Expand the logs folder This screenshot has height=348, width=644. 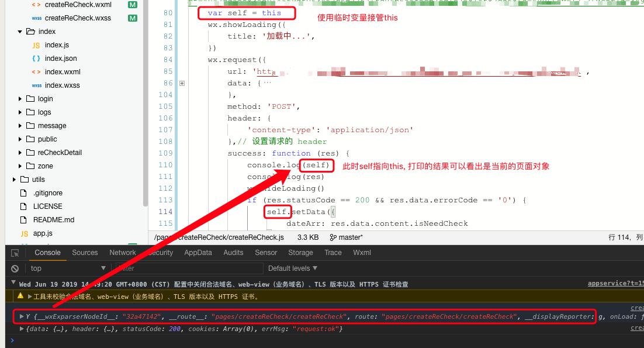pos(20,112)
